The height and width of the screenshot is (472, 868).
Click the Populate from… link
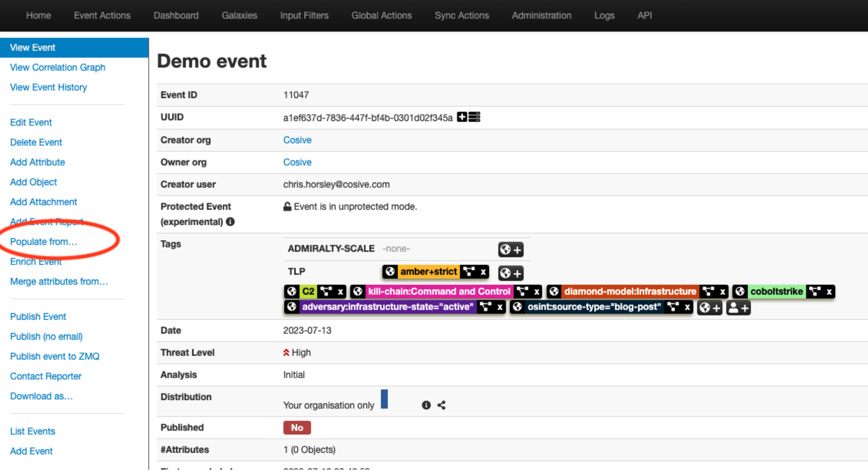click(x=43, y=242)
